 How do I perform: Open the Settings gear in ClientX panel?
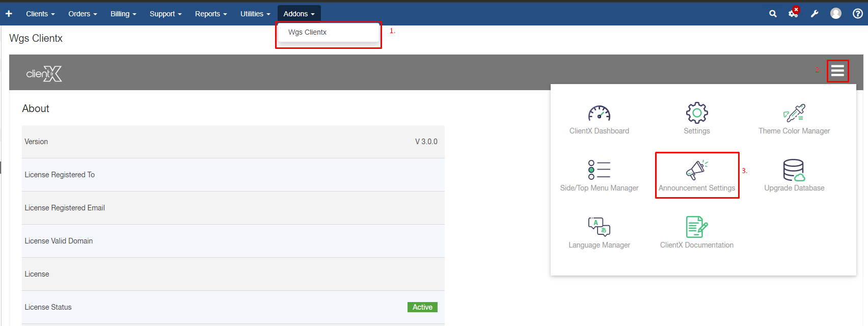tap(696, 114)
